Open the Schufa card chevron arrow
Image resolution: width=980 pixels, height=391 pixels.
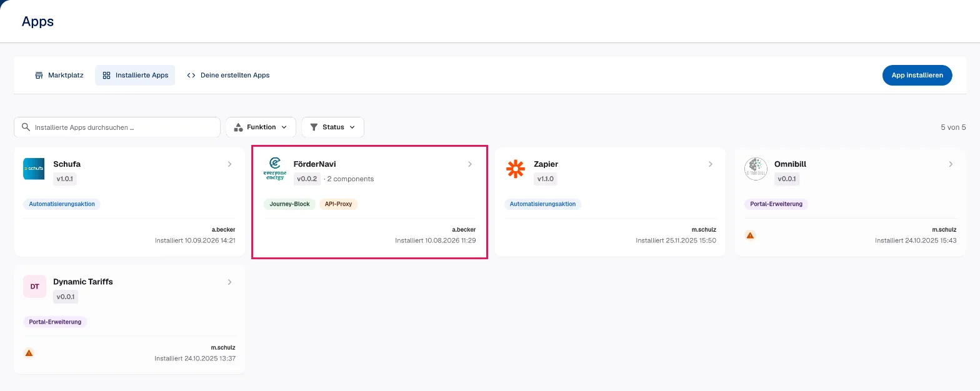point(230,164)
